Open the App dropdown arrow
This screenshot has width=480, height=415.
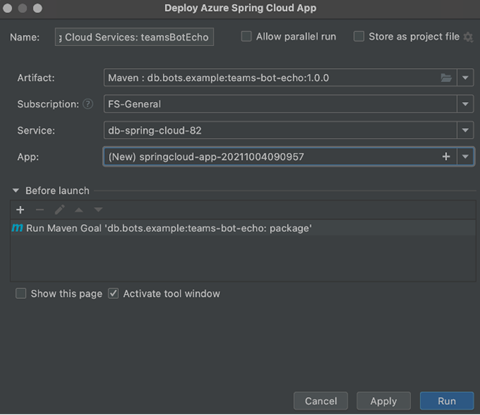(x=465, y=157)
